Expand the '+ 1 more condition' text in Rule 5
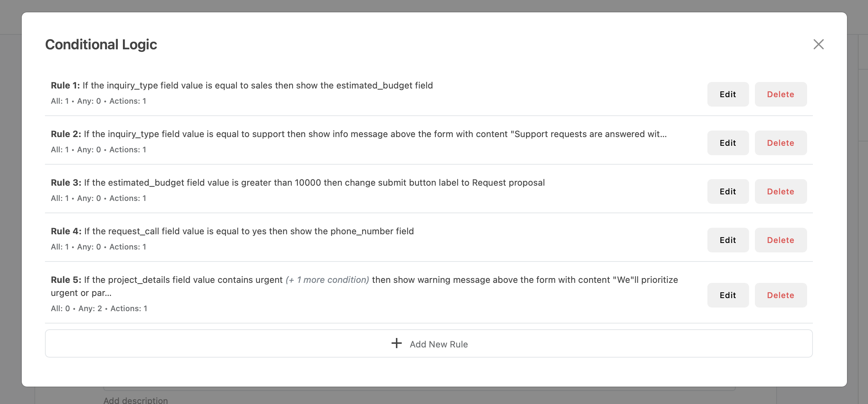The width and height of the screenshot is (868, 404). click(327, 280)
